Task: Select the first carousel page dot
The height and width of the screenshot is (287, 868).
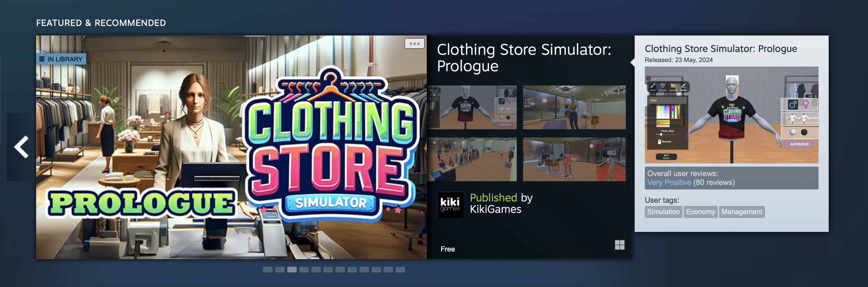Action: [x=268, y=270]
